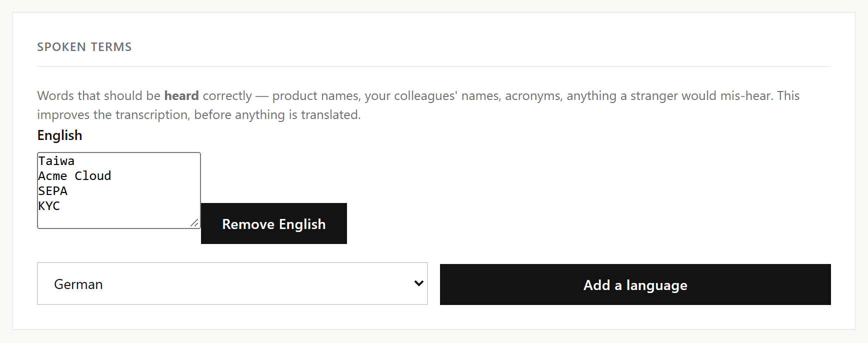
Task: Click the dropdown chevron arrow beside German
Action: (x=418, y=283)
